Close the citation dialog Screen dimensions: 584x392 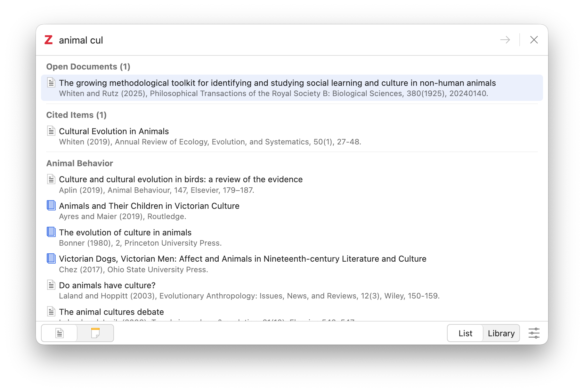point(534,40)
